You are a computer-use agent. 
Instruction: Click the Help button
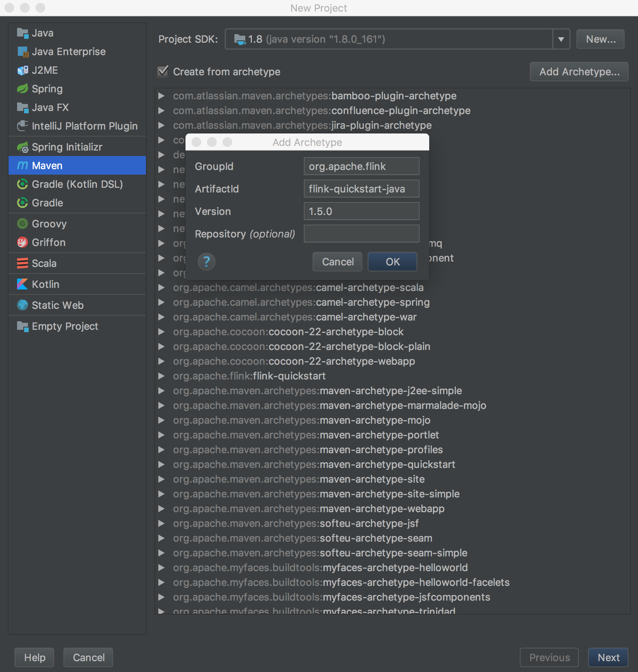pyautogui.click(x=35, y=658)
